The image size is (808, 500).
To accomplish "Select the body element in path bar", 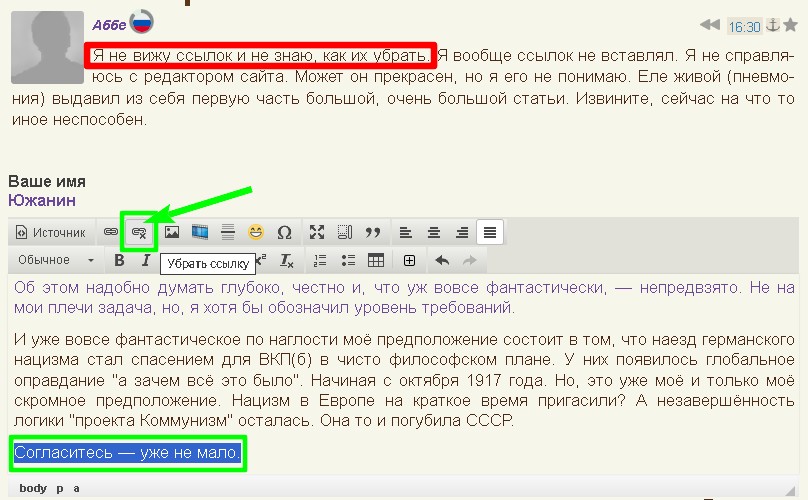I will [33, 488].
